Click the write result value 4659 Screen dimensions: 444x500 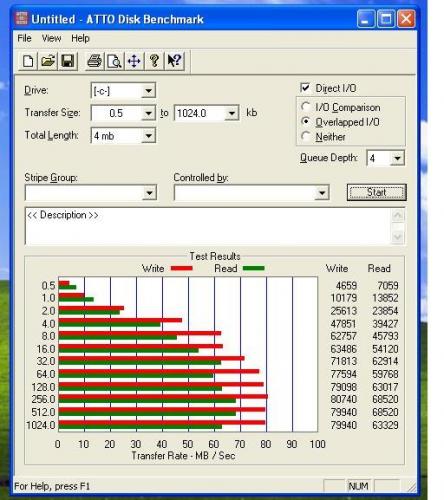[346, 286]
